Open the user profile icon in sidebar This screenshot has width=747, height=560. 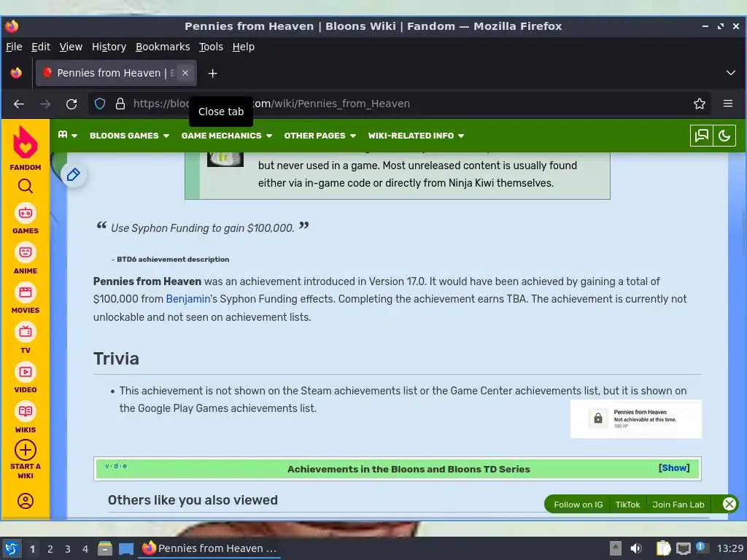(x=26, y=501)
